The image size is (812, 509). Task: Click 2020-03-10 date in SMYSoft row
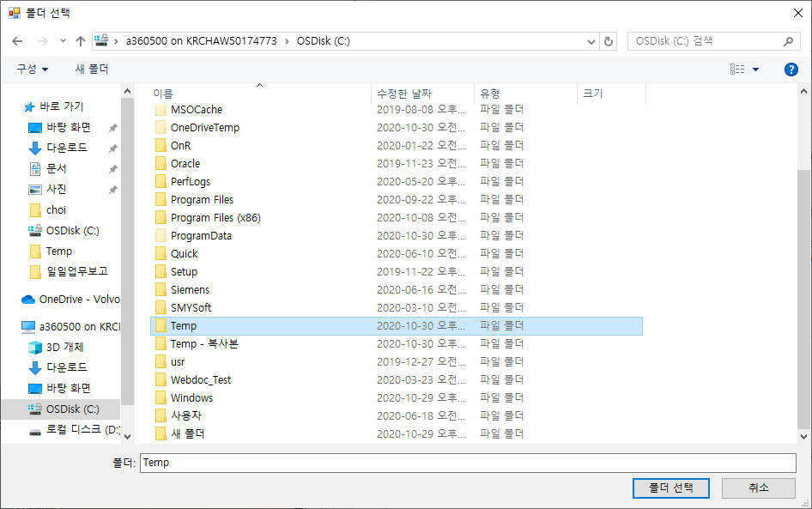point(421,307)
